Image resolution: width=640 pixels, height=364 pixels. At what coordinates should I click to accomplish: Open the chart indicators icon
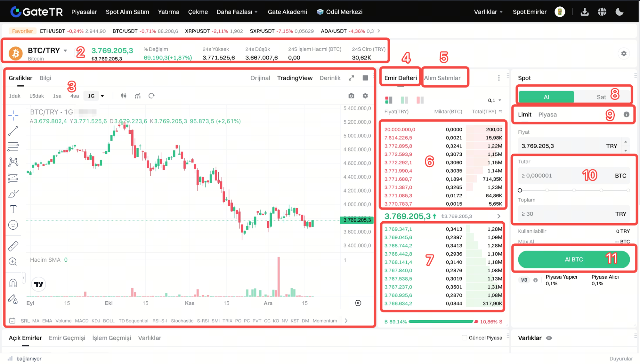138,96
